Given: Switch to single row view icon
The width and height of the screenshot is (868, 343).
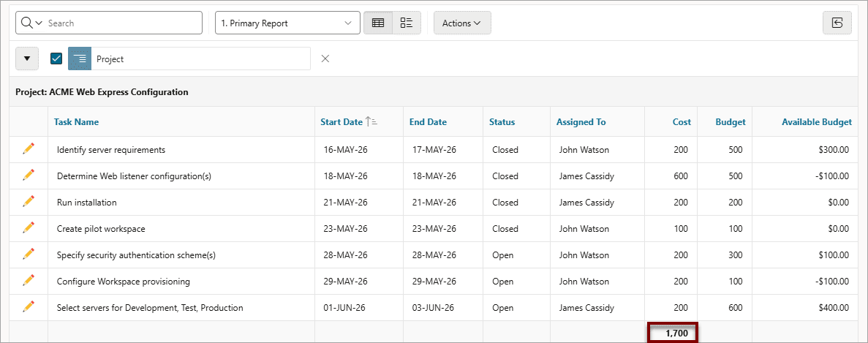Looking at the screenshot, I should (x=407, y=23).
